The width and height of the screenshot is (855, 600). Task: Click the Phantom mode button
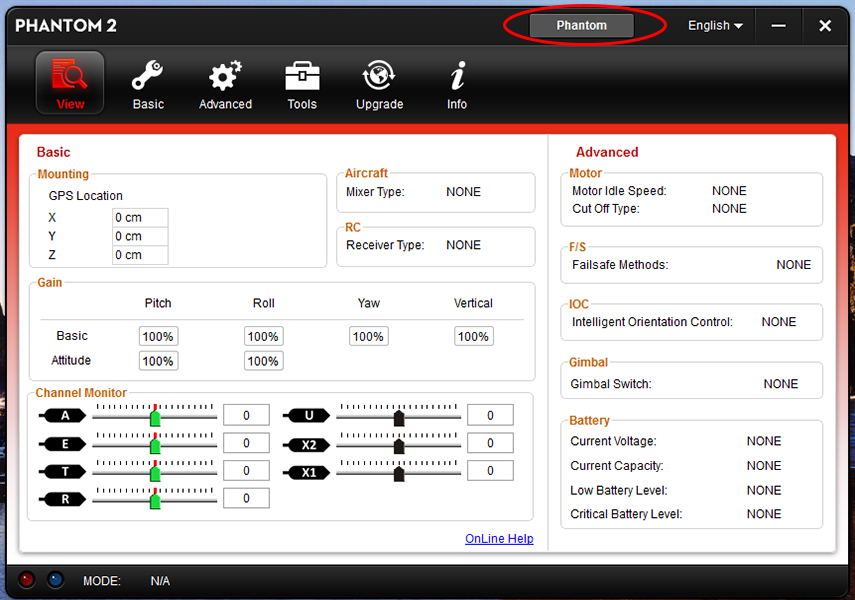click(582, 26)
